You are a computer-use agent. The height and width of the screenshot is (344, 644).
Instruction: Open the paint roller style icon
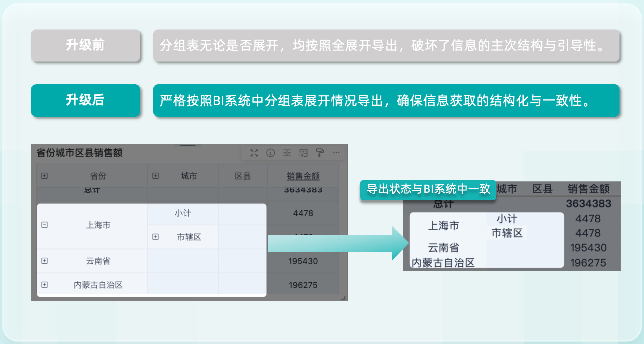(320, 153)
